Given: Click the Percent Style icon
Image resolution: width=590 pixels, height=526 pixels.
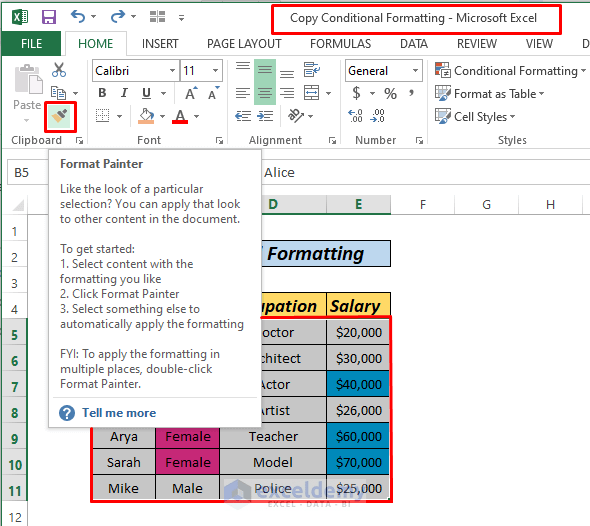Looking at the screenshot, I should click(x=390, y=93).
